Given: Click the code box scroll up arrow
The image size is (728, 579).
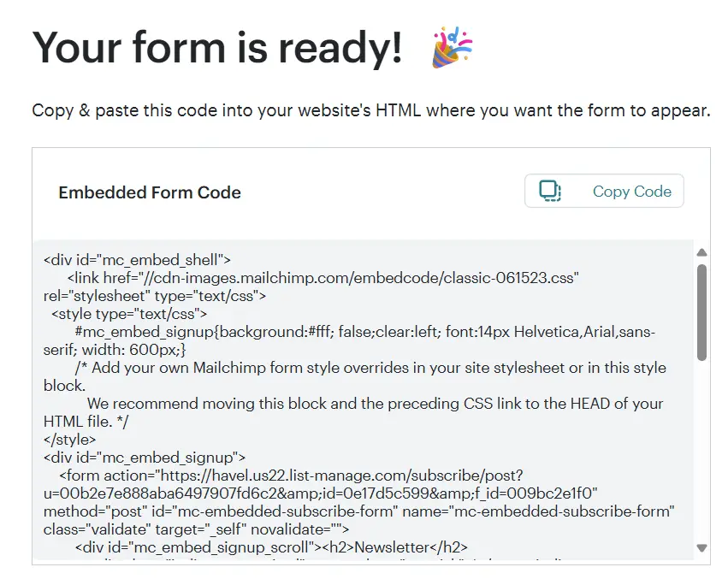Looking at the screenshot, I should tap(702, 252).
